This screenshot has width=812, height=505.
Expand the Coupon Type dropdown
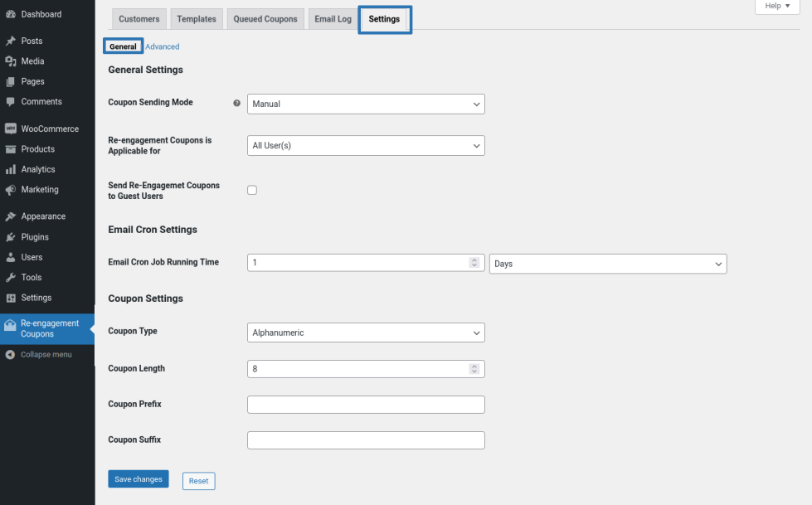tap(366, 333)
